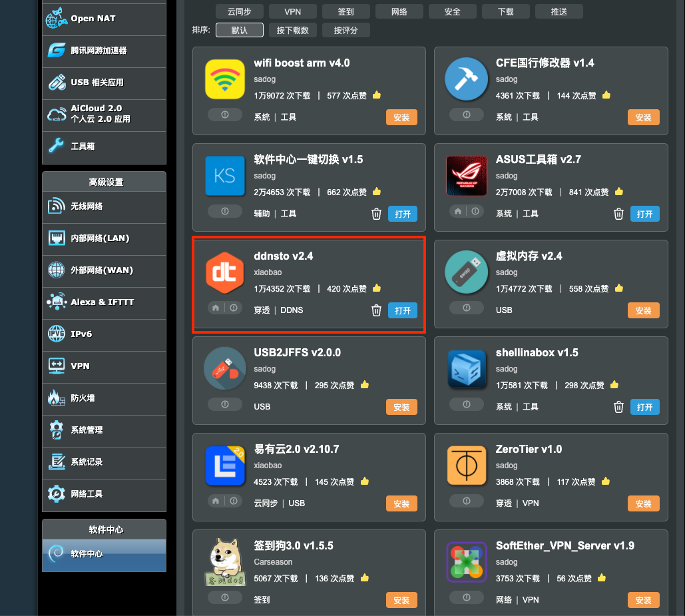Go to 内部网络(LAN) settings
This screenshot has width=685, height=616.
click(x=104, y=239)
